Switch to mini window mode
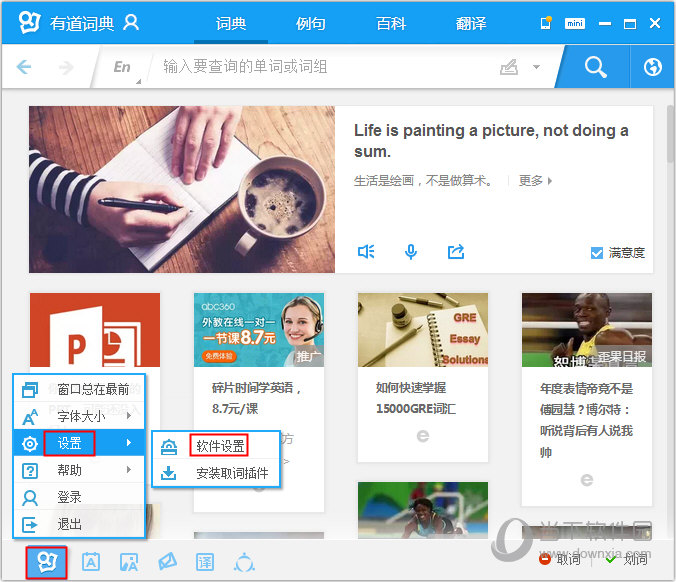This screenshot has height=582, width=676. click(x=574, y=23)
